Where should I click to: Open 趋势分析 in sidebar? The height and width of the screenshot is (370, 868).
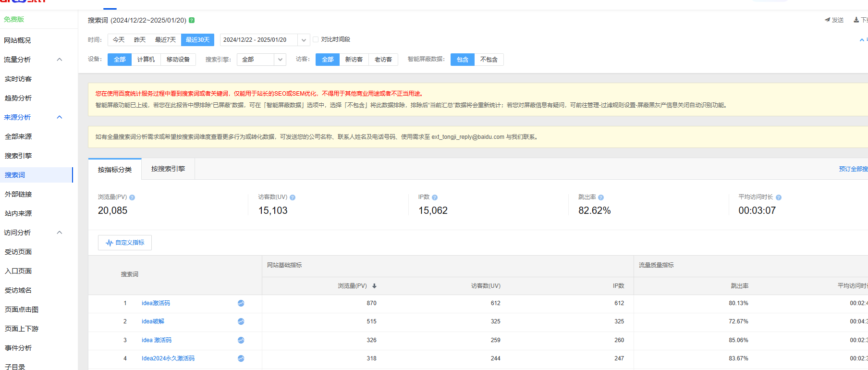tap(18, 98)
